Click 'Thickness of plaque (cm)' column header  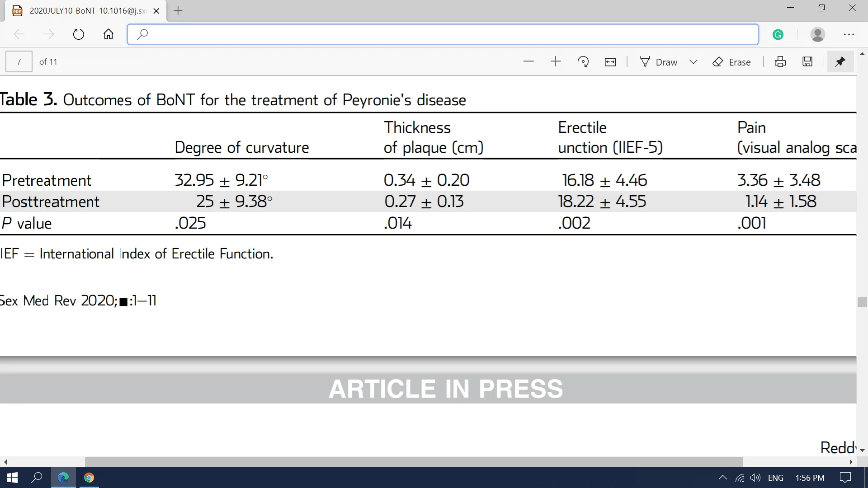(434, 137)
